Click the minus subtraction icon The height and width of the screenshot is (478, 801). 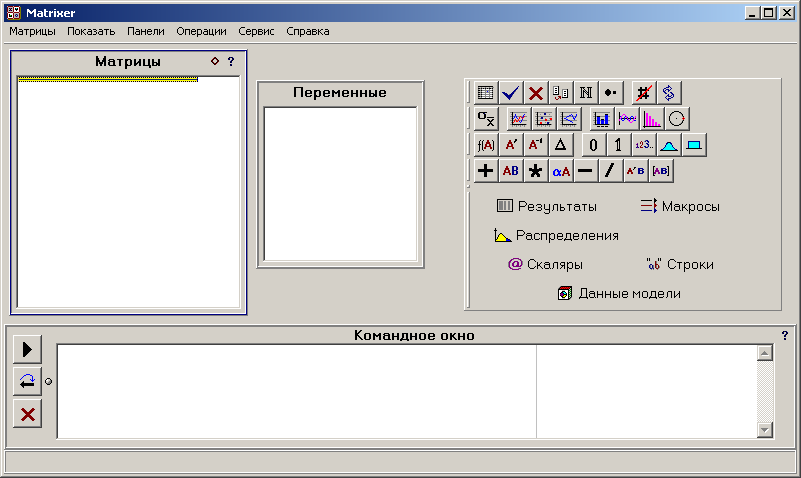coord(585,171)
